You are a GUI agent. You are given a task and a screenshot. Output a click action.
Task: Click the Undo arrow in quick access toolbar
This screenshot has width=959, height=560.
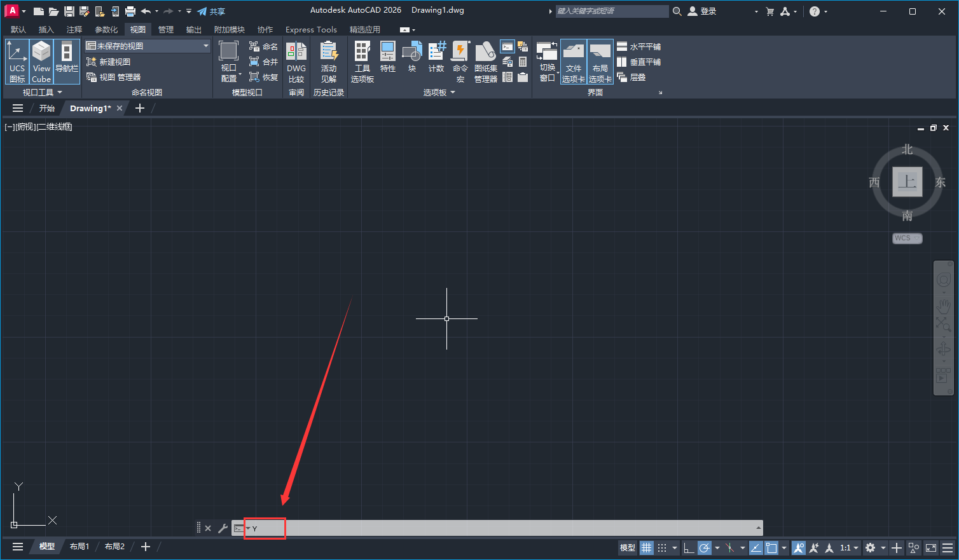point(146,11)
